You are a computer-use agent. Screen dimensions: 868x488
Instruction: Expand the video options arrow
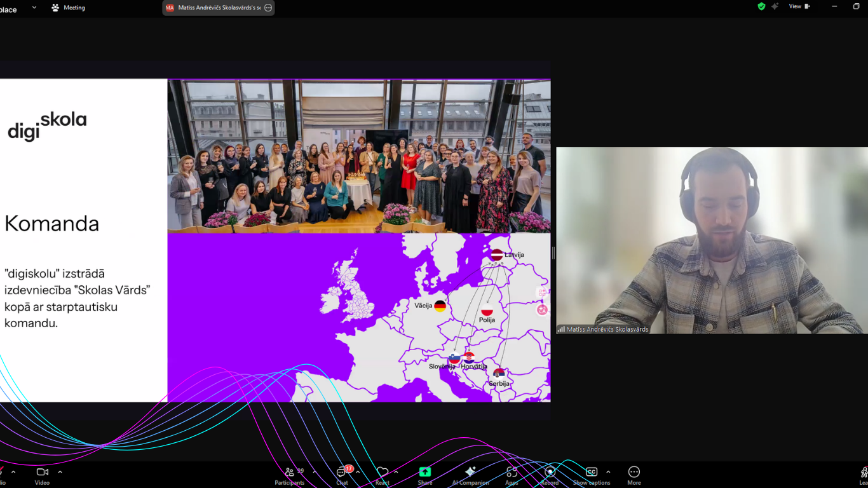click(60, 472)
